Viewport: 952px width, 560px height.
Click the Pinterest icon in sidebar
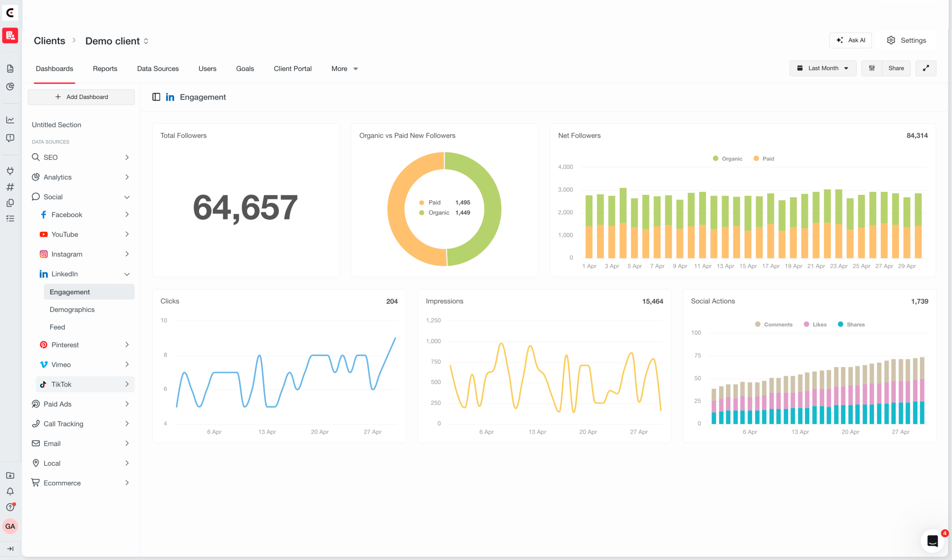(x=44, y=345)
